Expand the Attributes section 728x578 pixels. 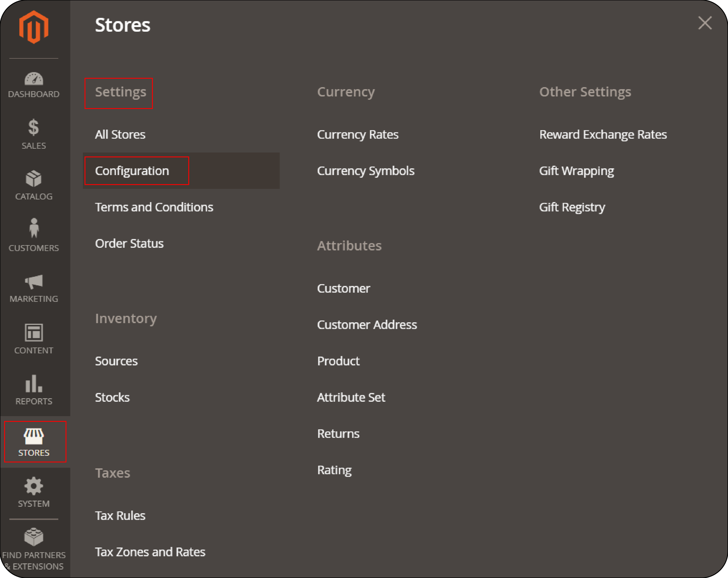tap(349, 245)
